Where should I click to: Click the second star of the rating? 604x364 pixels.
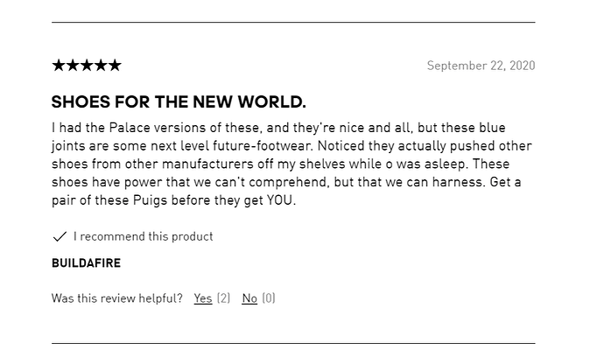pos(74,66)
